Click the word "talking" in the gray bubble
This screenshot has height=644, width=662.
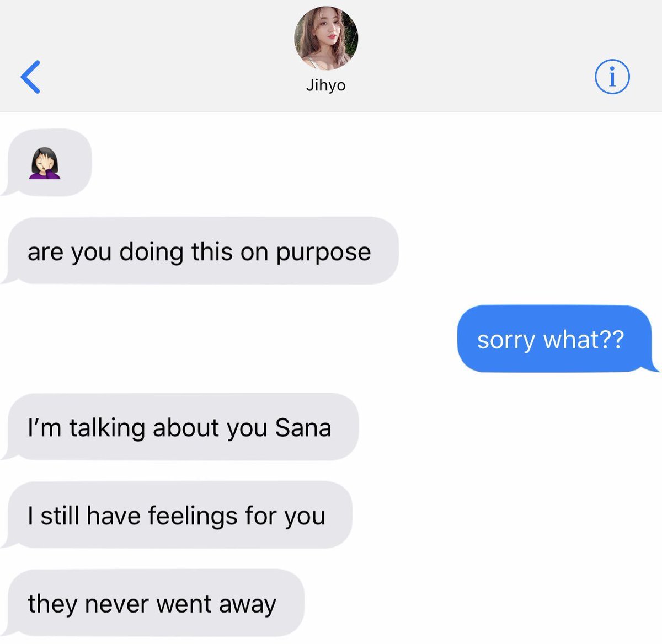[107, 429]
